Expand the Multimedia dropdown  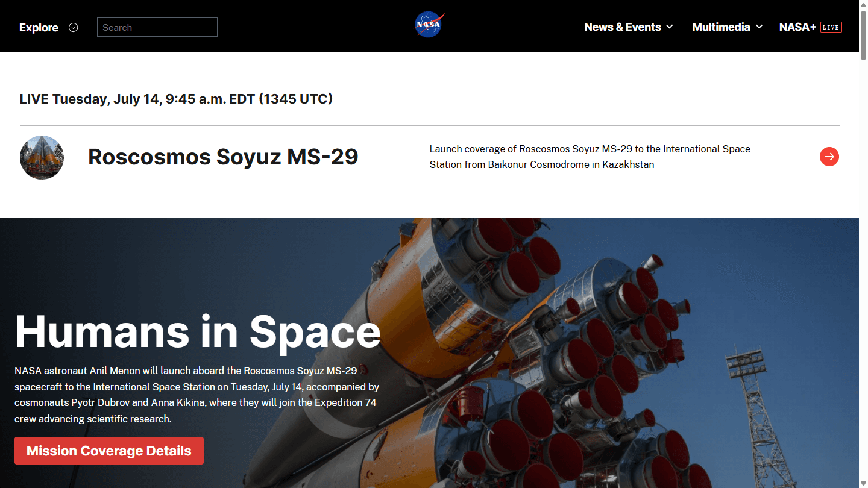point(728,27)
